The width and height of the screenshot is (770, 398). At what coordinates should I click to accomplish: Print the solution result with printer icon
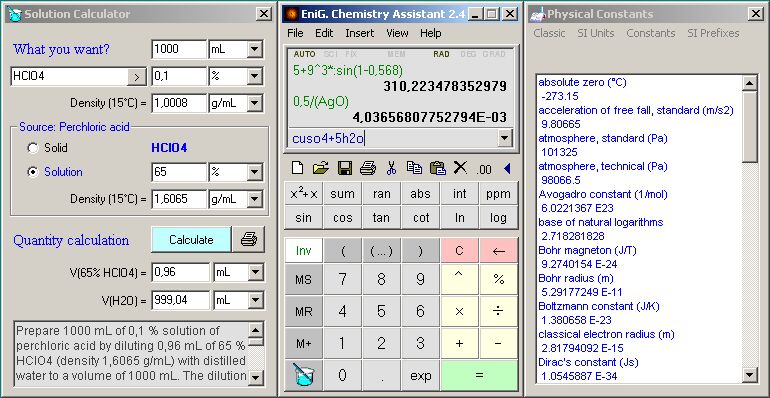point(249,240)
